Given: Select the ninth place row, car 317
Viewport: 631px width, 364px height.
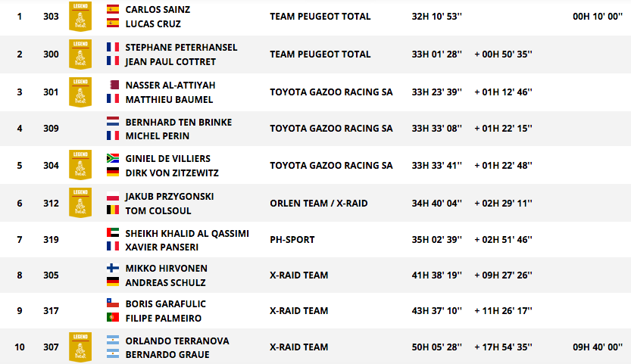Looking at the screenshot, I should coord(315,311).
